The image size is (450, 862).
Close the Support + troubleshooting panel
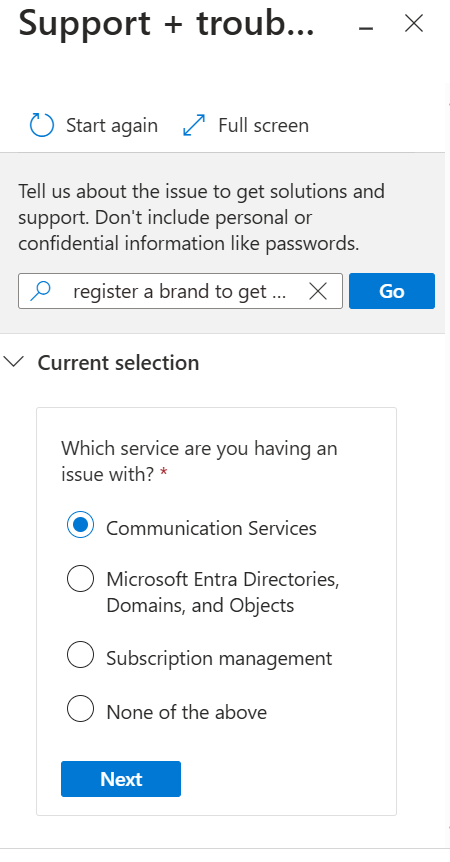pyautogui.click(x=414, y=24)
